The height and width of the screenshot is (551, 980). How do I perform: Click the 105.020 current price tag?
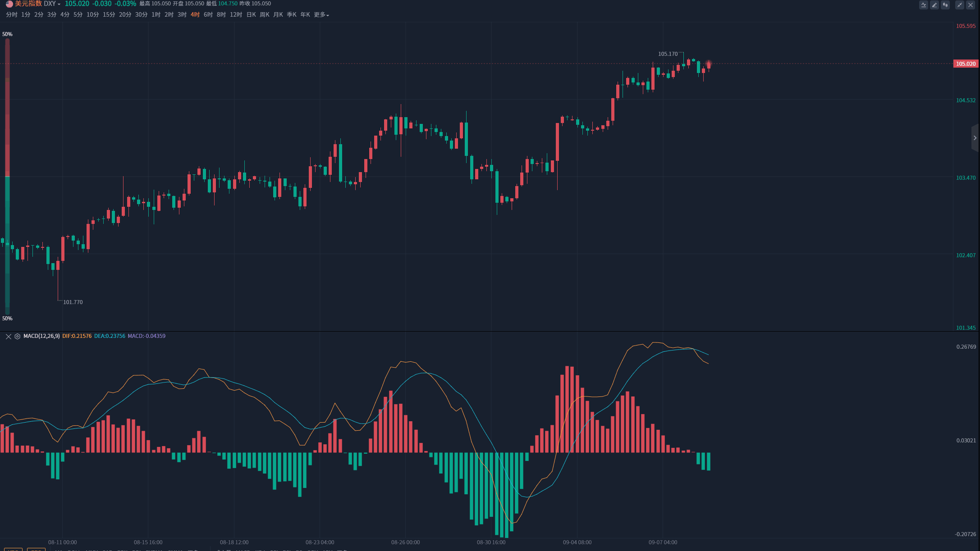(966, 64)
